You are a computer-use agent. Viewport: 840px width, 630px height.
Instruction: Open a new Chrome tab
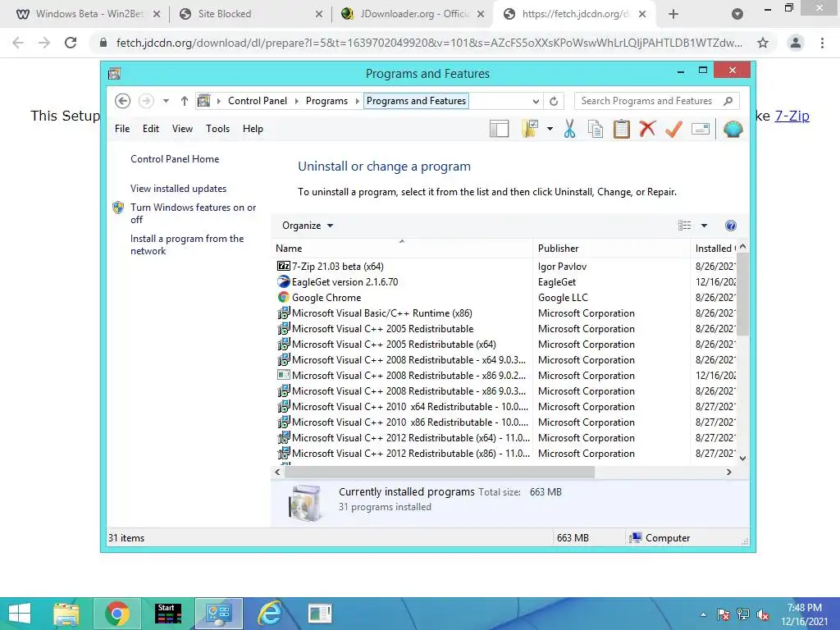coord(673,14)
